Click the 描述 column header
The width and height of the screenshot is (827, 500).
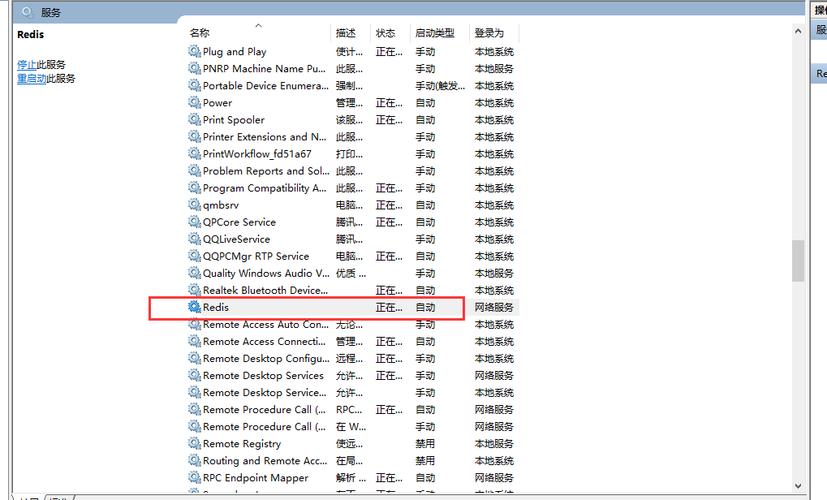point(346,33)
